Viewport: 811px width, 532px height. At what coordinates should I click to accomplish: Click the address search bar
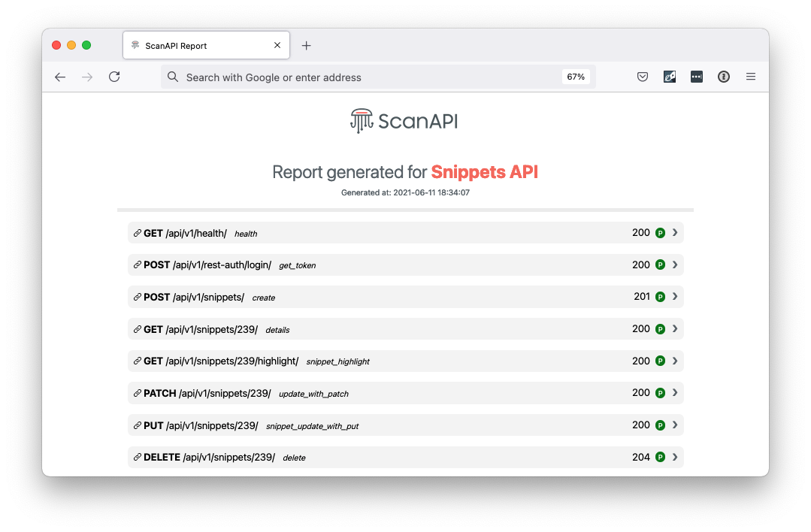pyautogui.click(x=378, y=77)
